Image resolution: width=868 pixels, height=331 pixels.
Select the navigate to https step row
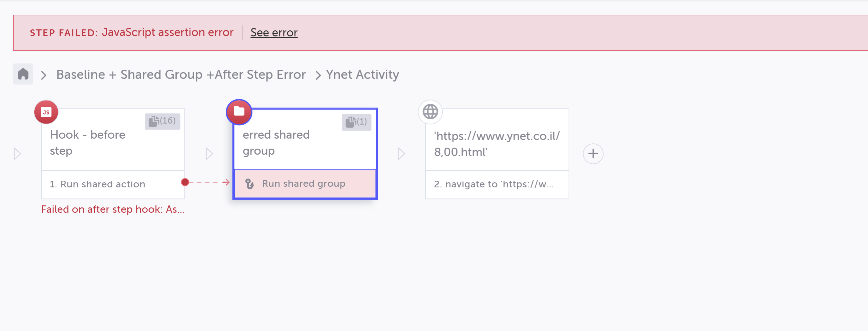click(494, 184)
